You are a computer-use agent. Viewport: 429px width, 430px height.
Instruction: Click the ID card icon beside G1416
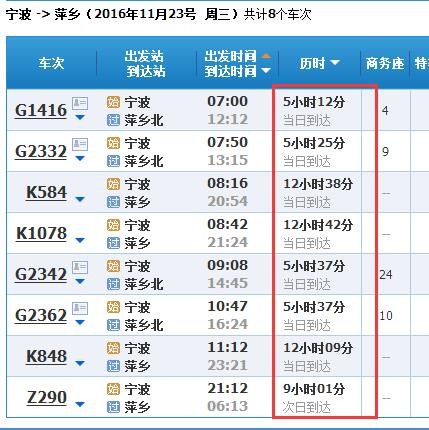pyautogui.click(x=80, y=103)
